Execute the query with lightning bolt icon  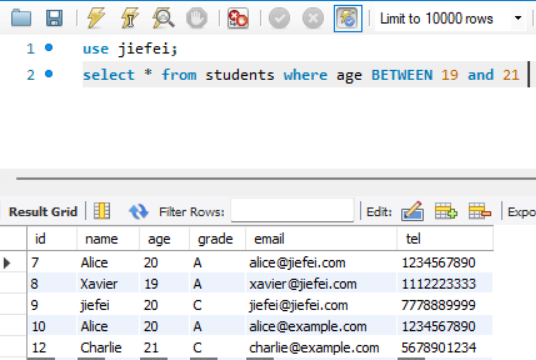click(96, 18)
